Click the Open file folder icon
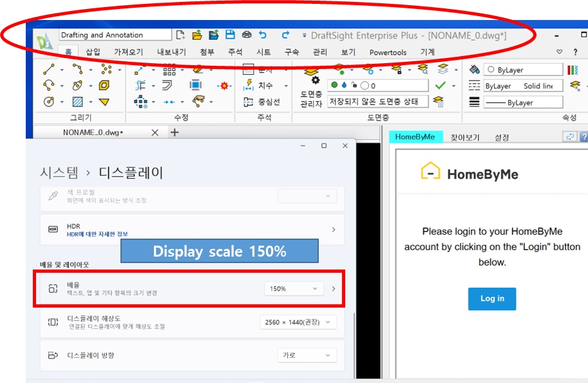Screen dimensions: 588x383 tap(197, 35)
